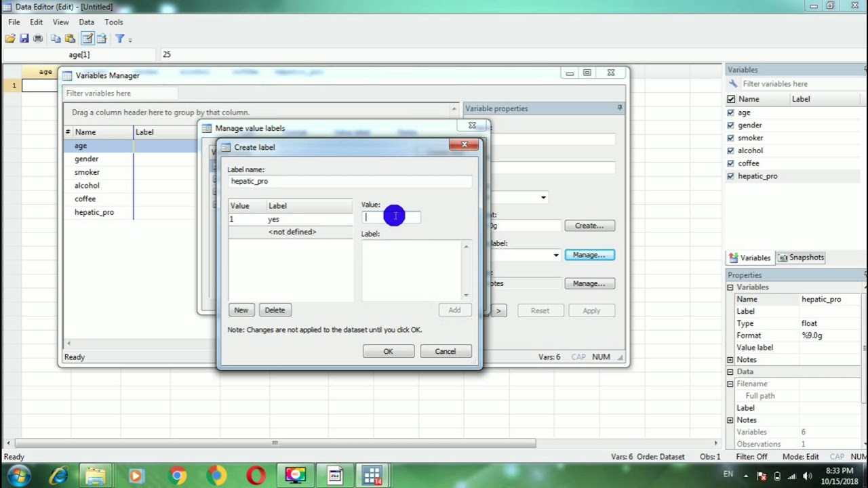Uncheck the hepatic_pro variable checkbox
The image size is (868, 488).
click(x=731, y=176)
